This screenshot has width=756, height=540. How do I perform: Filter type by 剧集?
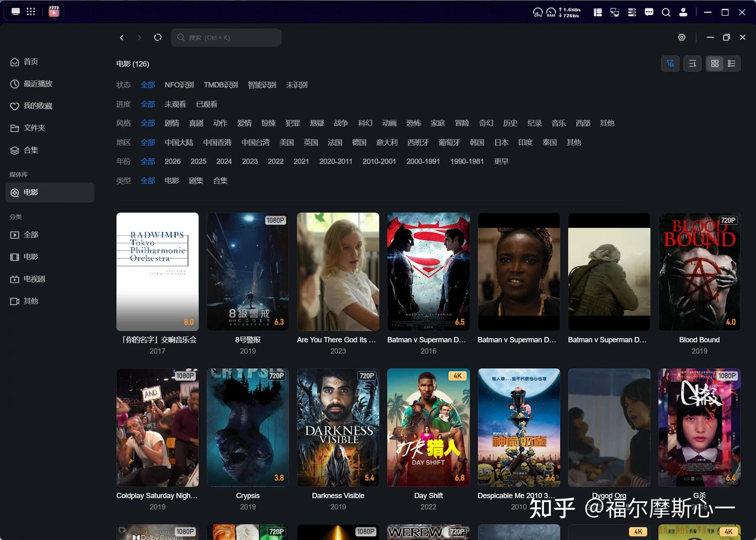point(196,181)
